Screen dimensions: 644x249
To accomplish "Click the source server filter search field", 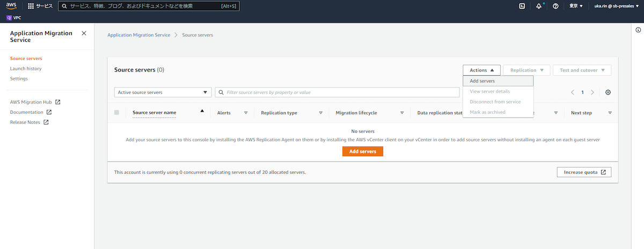I will pos(338,92).
